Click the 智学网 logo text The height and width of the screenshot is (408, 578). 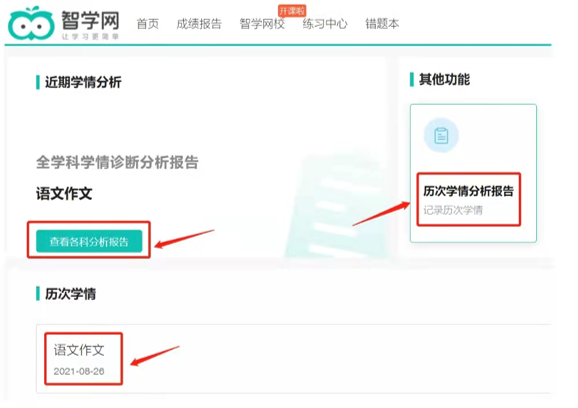click(x=90, y=20)
